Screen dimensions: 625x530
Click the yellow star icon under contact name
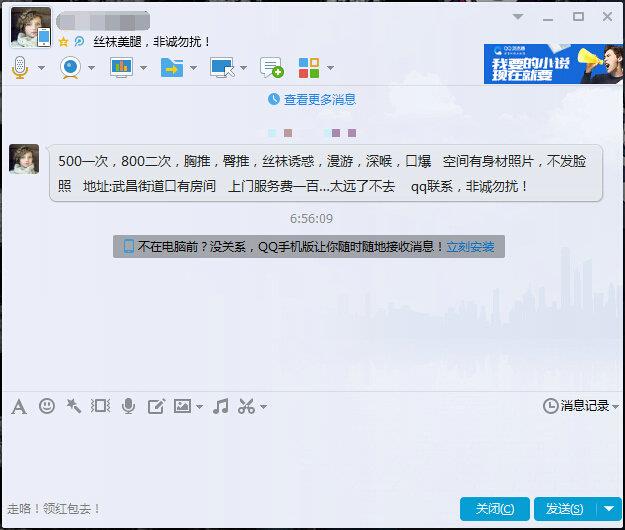coord(63,41)
